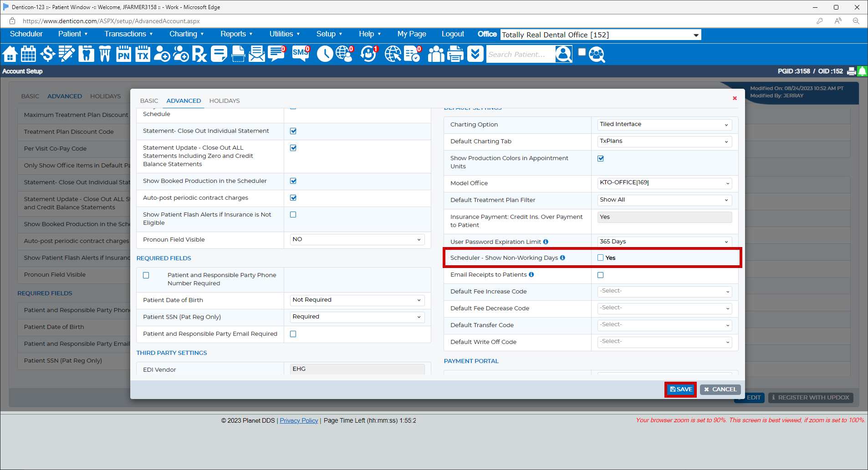Check Patient and Responsible Party Email Required
Screen dimensions: 868x470
pos(293,334)
